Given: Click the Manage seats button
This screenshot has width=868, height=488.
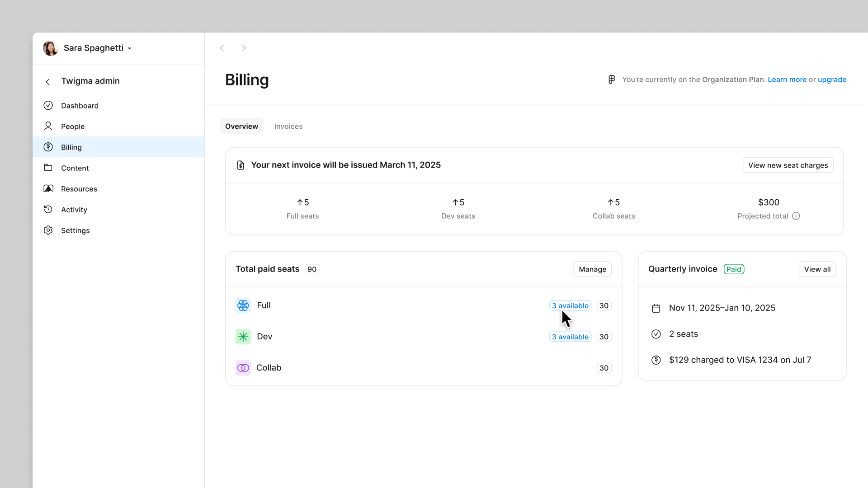Looking at the screenshot, I should click(593, 269).
